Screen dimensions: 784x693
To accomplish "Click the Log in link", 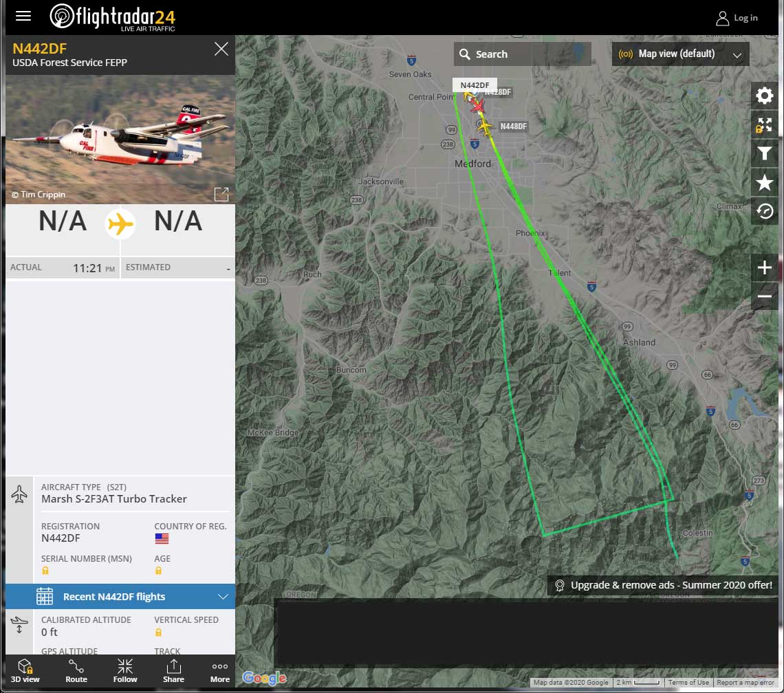I will click(737, 18).
